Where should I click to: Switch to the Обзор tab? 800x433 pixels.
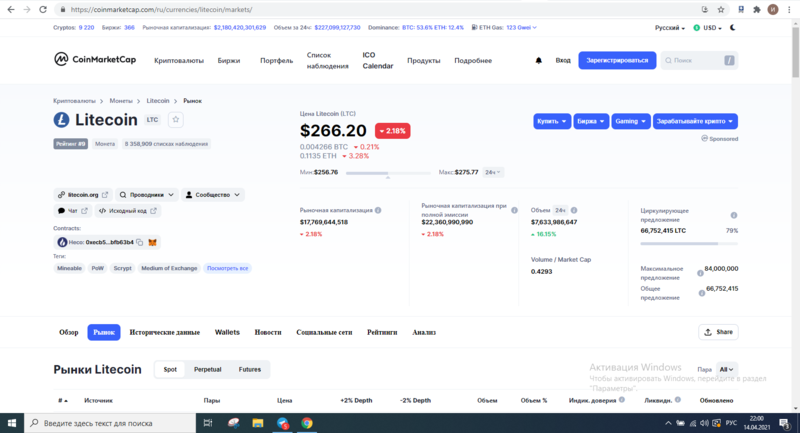click(x=68, y=332)
